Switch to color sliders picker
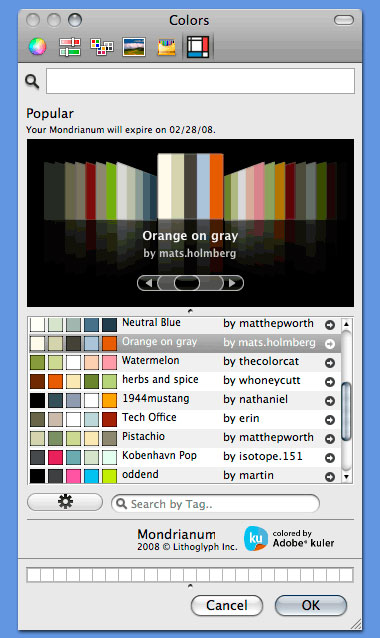 tap(70, 46)
